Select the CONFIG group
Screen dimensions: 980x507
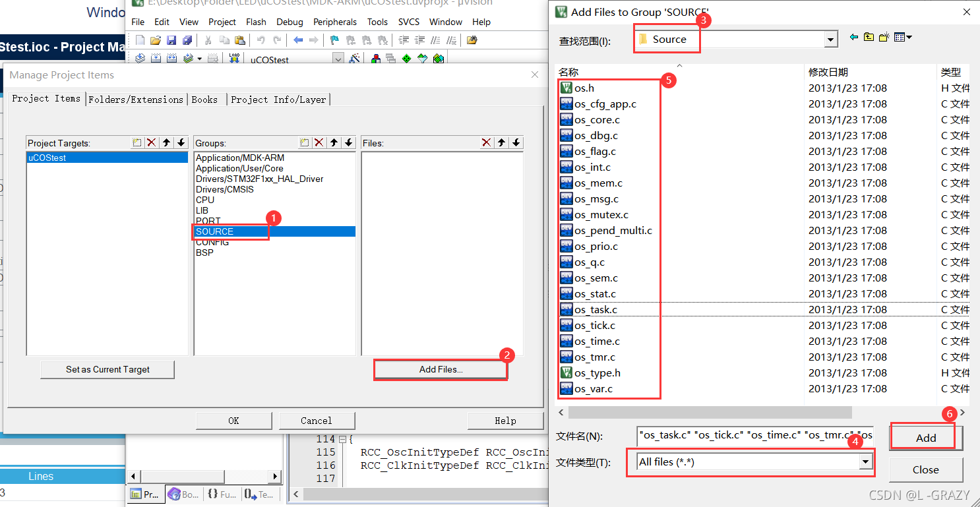(x=212, y=242)
